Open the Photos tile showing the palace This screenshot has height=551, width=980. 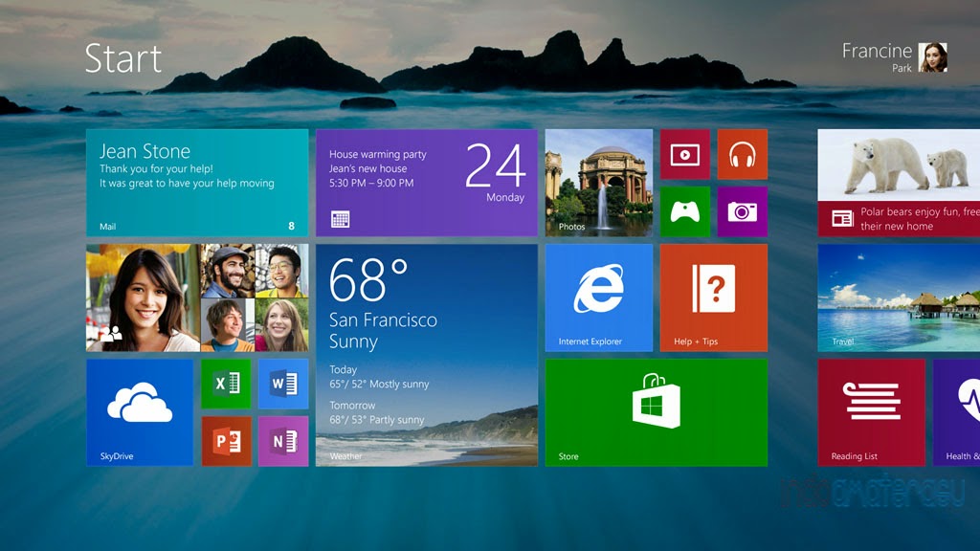tap(597, 182)
